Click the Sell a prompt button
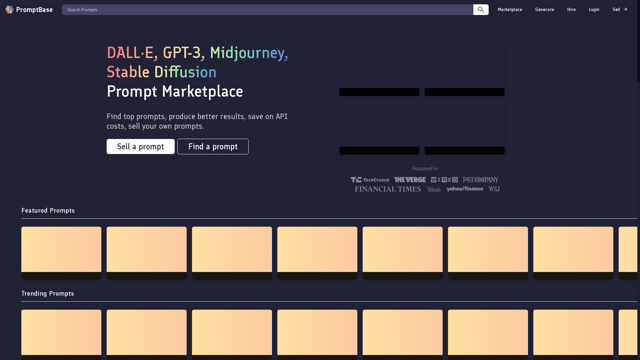640x360 pixels. 140,147
